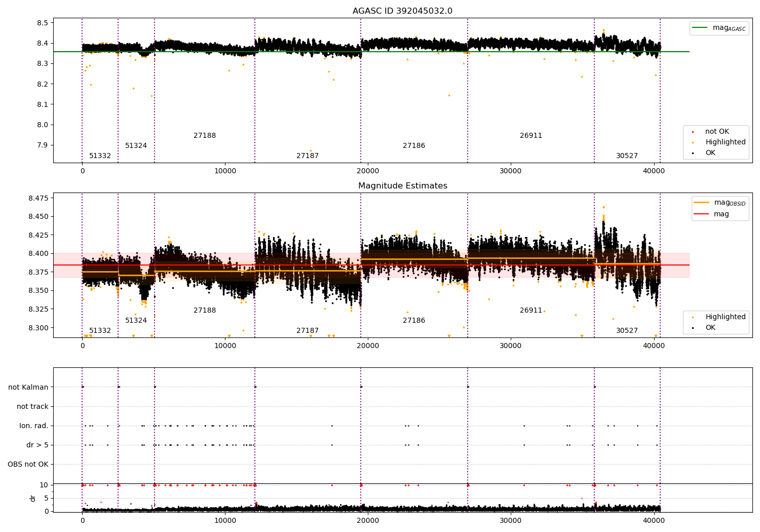Select the mag OBSID orange legend entry

pos(719,203)
